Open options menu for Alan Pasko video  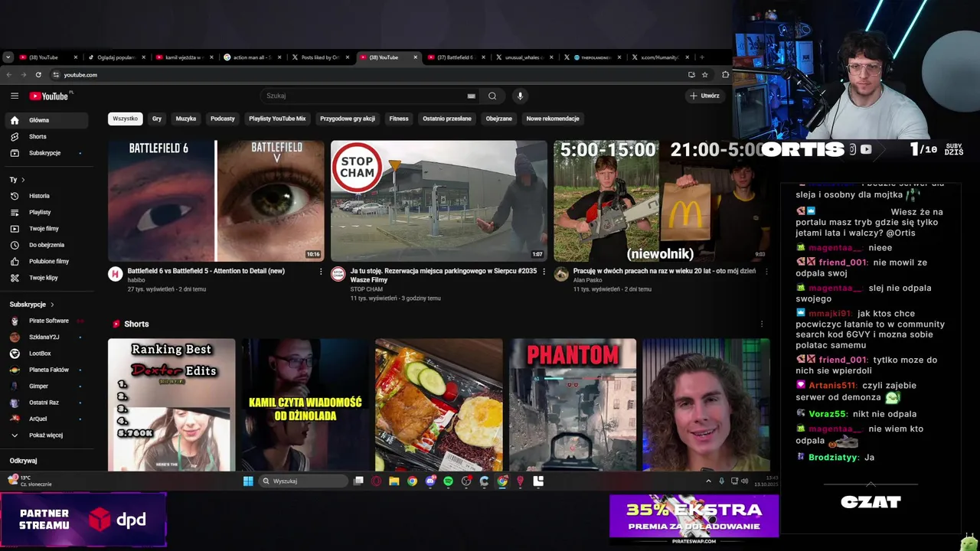(x=766, y=272)
